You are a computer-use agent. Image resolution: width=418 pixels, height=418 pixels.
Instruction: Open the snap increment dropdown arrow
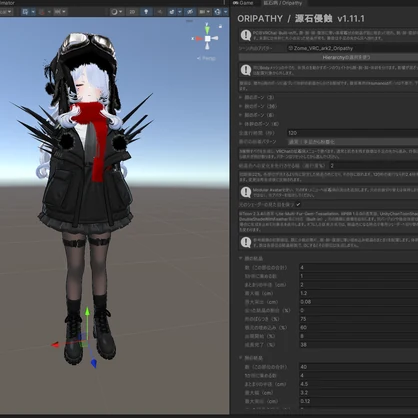(x=64, y=12)
